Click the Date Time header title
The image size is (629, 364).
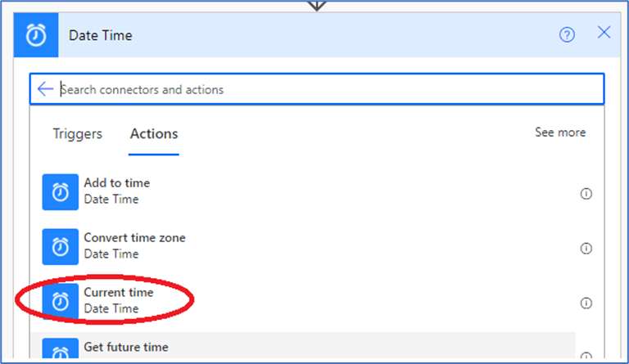[x=100, y=35]
